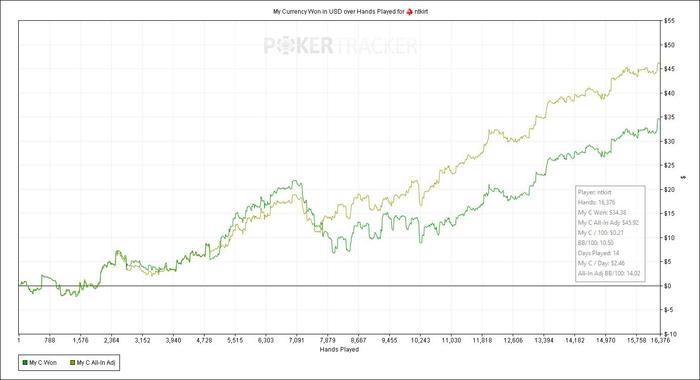Click the '$50' y-axis label
The width and height of the screenshot is (700, 380).
(669, 45)
